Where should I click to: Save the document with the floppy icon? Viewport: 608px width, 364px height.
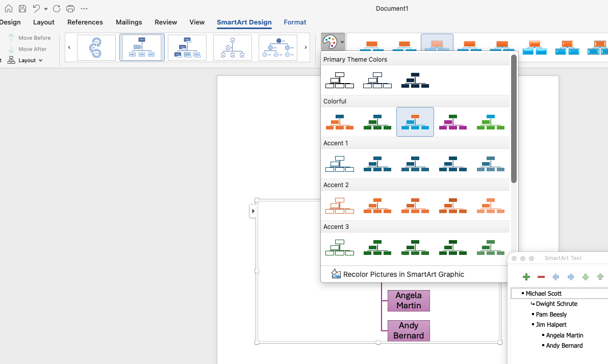click(22, 8)
